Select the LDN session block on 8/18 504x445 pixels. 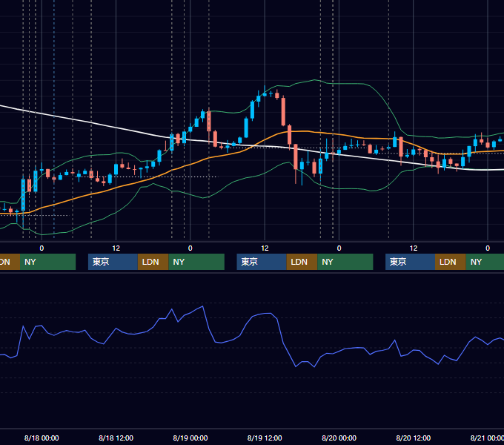click(153, 262)
